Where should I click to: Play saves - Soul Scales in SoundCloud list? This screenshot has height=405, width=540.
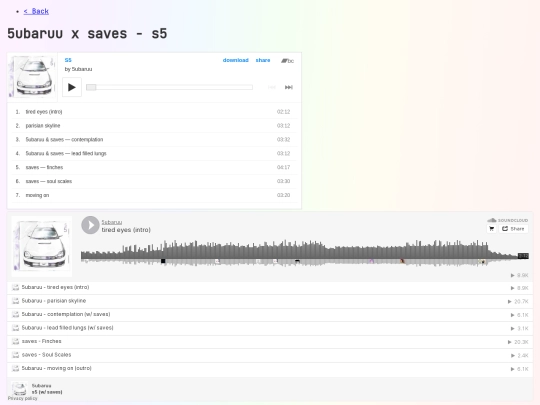pos(270,355)
